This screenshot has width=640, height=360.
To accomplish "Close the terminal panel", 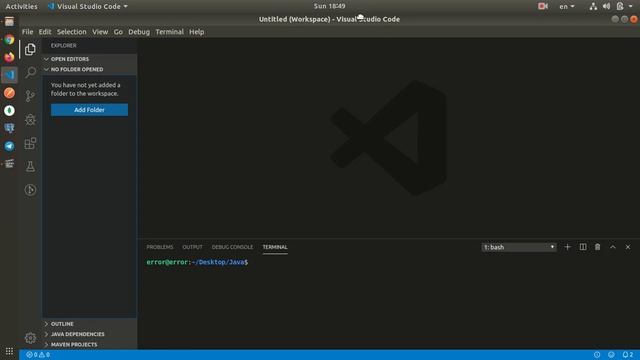I will pos(628,247).
